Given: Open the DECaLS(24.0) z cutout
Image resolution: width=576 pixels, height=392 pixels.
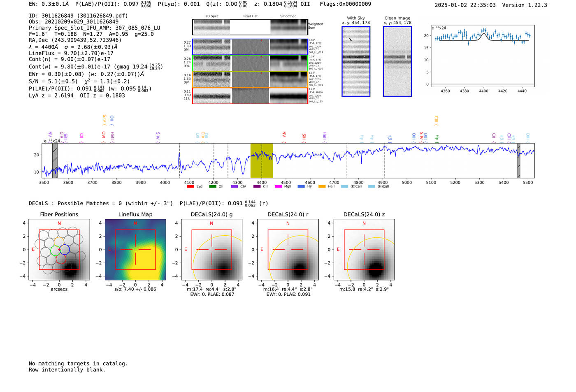Looking at the screenshot, I should 364,250.
